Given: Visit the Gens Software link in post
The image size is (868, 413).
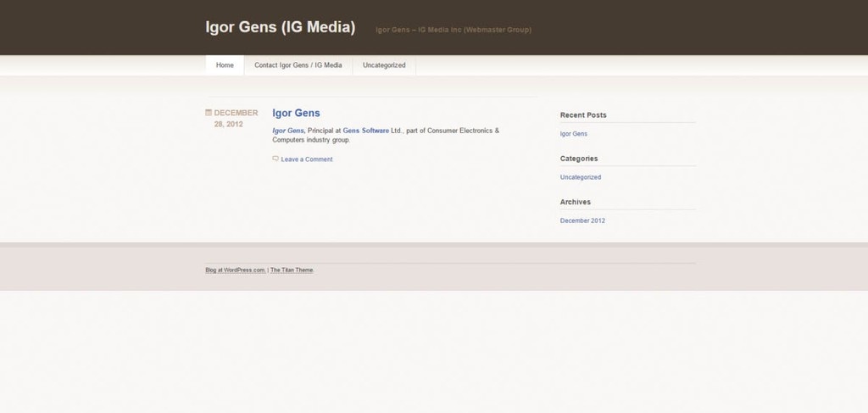Looking at the screenshot, I should [365, 131].
